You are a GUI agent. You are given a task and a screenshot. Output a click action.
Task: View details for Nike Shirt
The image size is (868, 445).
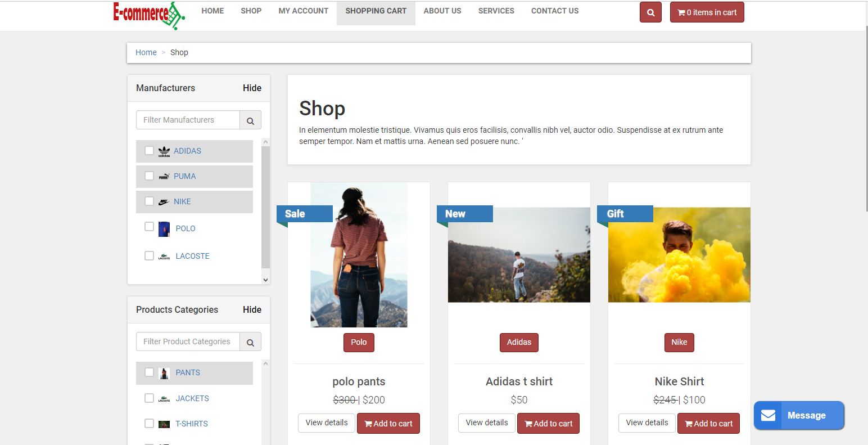pyautogui.click(x=647, y=422)
